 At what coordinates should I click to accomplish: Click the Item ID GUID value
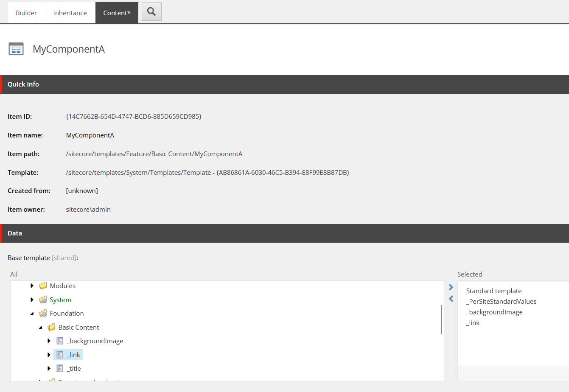click(x=134, y=116)
